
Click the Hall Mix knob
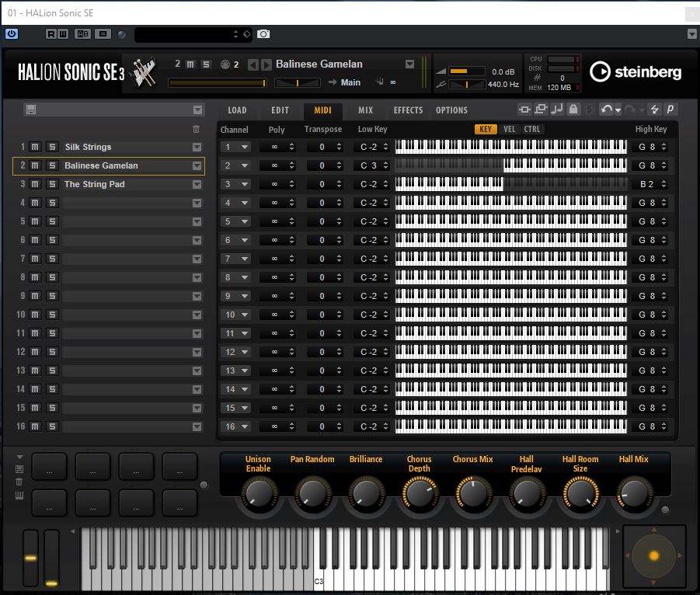click(x=634, y=494)
